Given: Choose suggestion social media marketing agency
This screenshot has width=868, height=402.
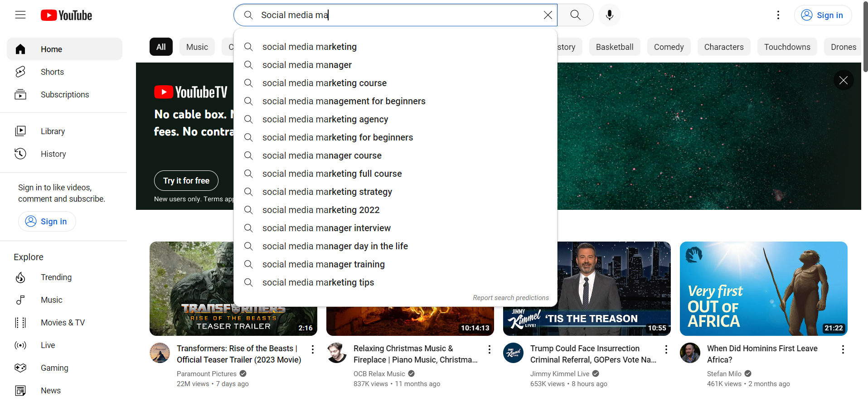Looking at the screenshot, I should (x=395, y=119).
